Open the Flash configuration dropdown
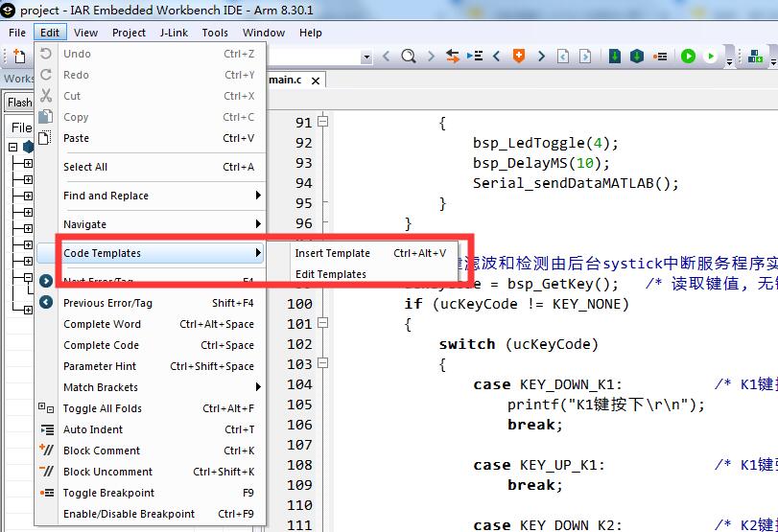Image resolution: width=778 pixels, height=532 pixels. [20, 103]
